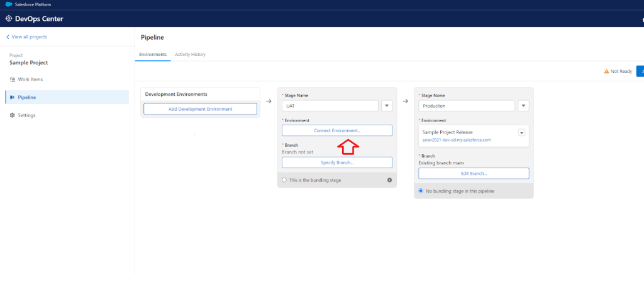644x284 pixels.
Task: Click the Pipeline stage icon in sidebar
Action: [13, 98]
